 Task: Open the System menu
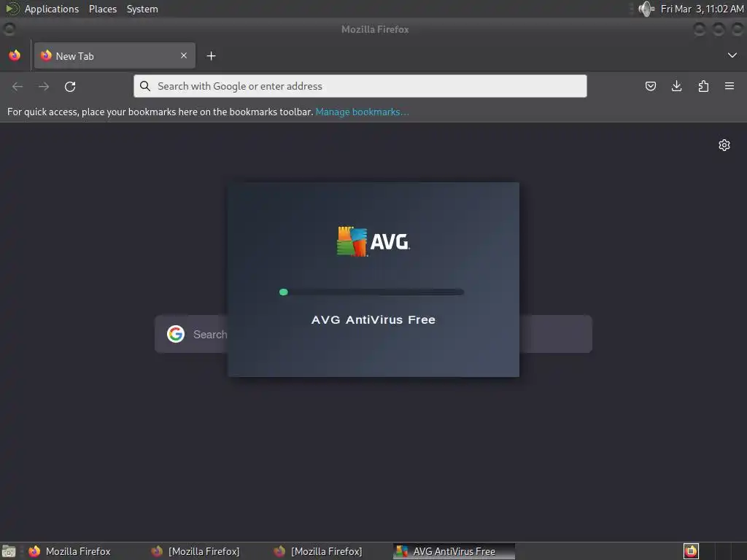pos(142,9)
